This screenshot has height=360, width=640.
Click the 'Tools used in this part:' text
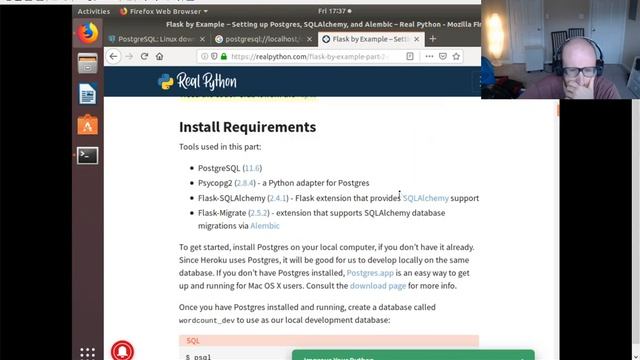click(x=220, y=147)
